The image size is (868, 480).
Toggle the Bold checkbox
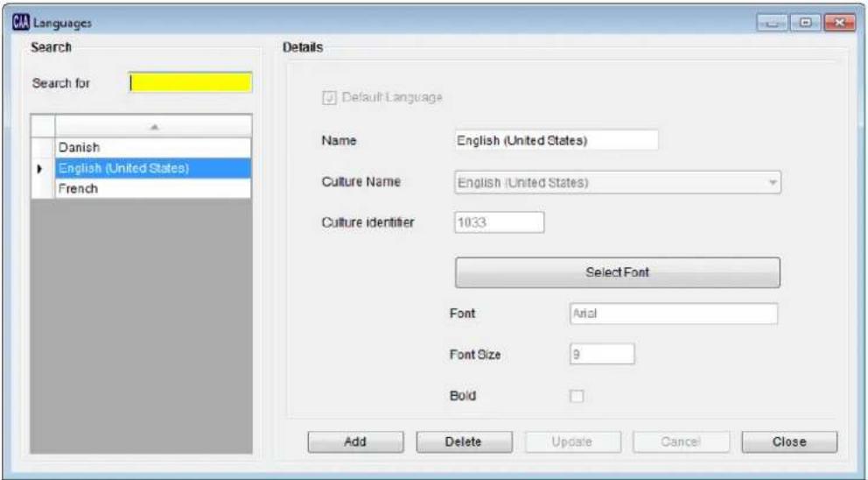[x=577, y=396]
